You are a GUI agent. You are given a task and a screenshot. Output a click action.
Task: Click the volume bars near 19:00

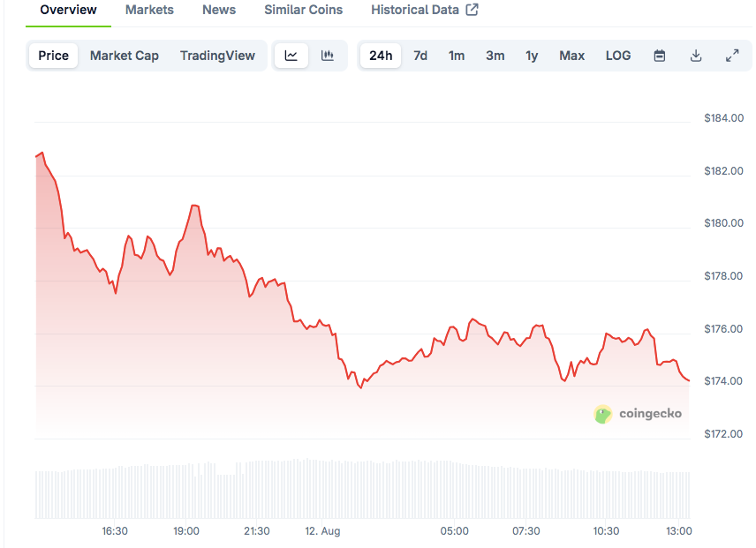[x=186, y=492]
